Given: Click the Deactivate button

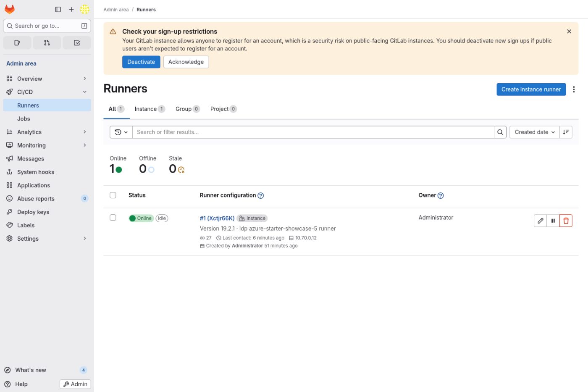Looking at the screenshot, I should click(141, 62).
